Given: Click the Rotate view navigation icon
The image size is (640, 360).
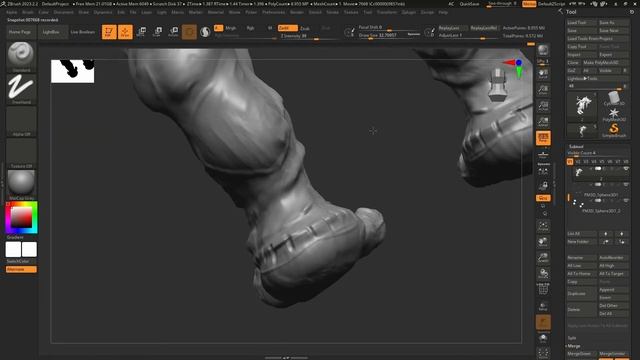Looking at the screenshot, I should pyautogui.click(x=543, y=273).
